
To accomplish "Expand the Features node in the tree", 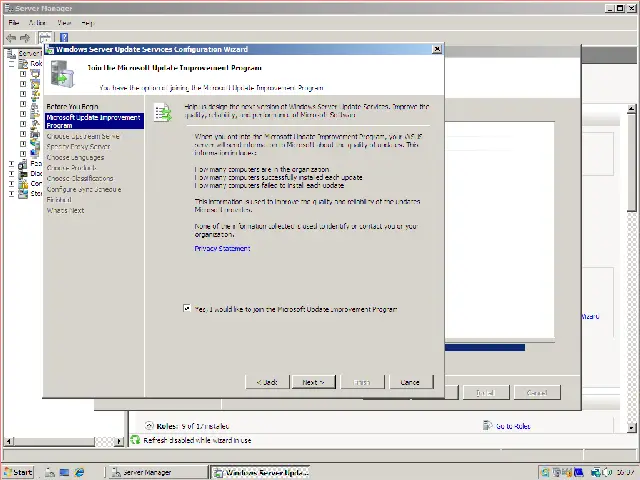I will [x=11, y=164].
